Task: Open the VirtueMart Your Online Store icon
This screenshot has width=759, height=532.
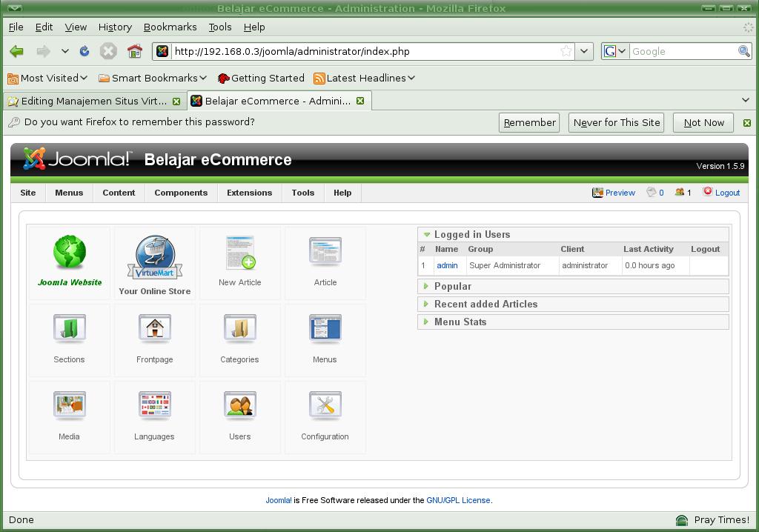Action: click(x=154, y=263)
